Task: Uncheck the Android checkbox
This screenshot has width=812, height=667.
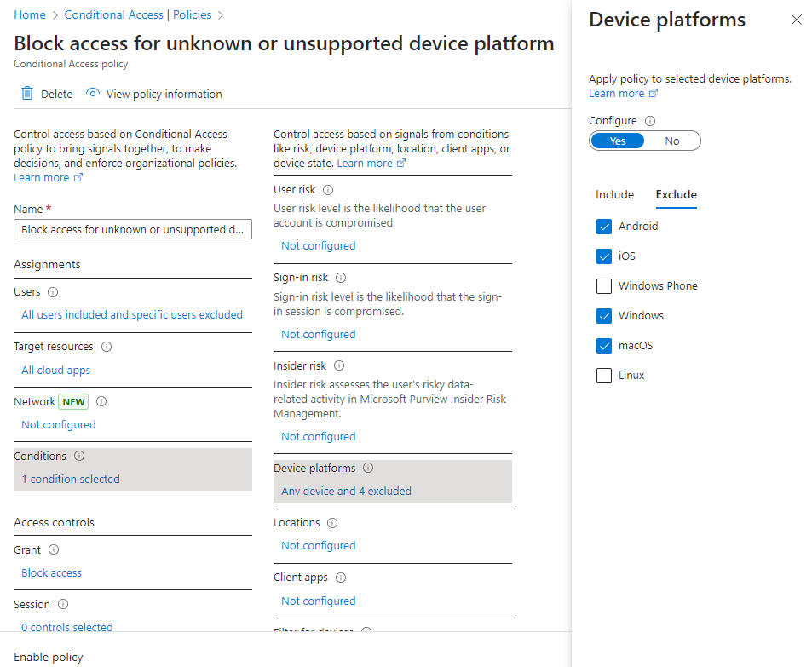Action: pos(604,227)
